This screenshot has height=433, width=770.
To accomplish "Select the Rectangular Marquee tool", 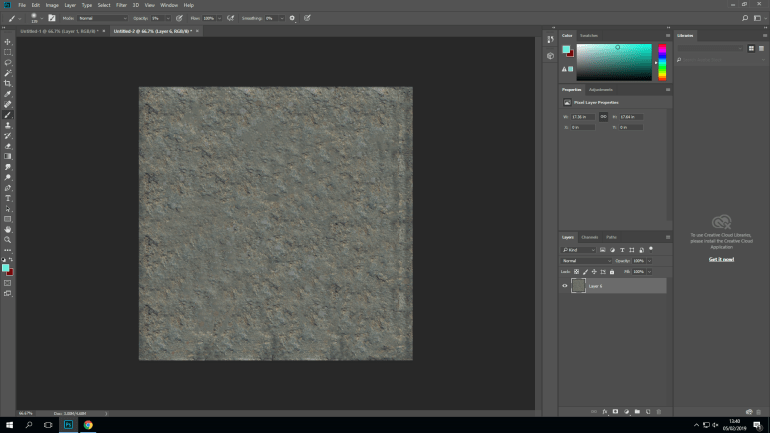I will [8, 52].
